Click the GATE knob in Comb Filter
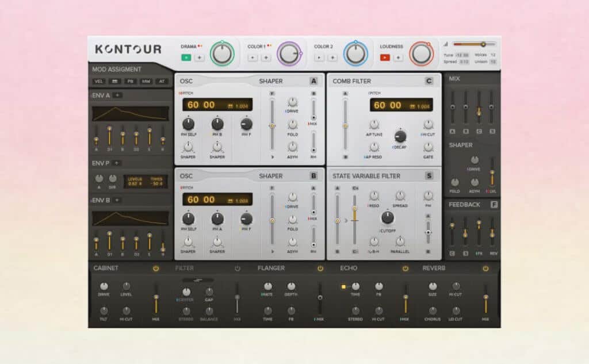Image resolution: width=589 pixels, height=364 pixels. [x=428, y=147]
